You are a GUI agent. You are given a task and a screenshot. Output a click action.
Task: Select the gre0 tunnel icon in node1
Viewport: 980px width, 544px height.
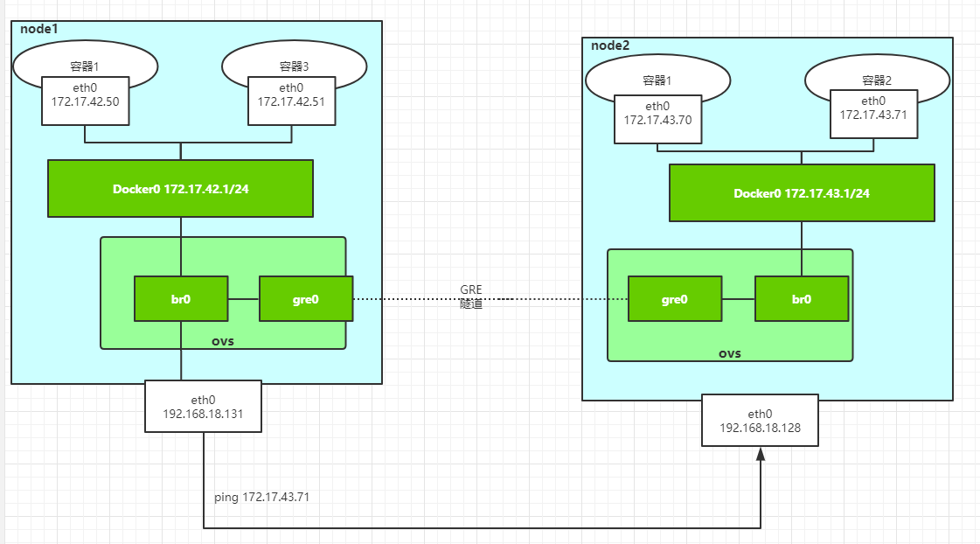pos(306,298)
